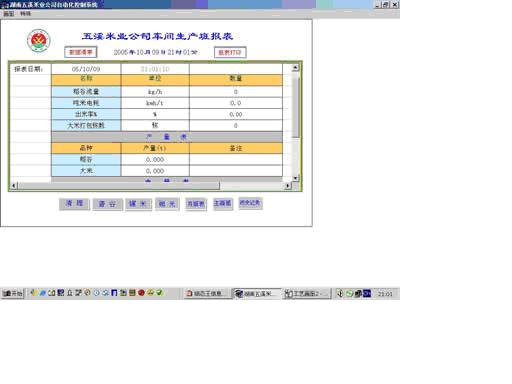Click the 数据清零 red button
Screen dimensions: 512x384
click(81, 52)
